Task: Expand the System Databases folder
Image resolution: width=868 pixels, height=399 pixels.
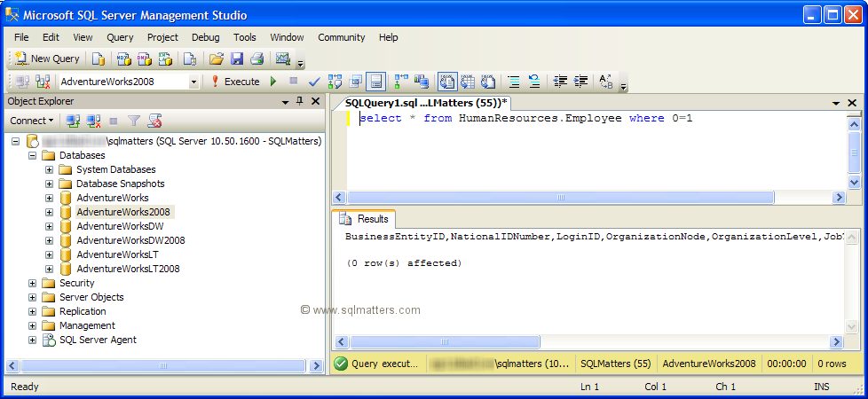Action: coord(50,170)
